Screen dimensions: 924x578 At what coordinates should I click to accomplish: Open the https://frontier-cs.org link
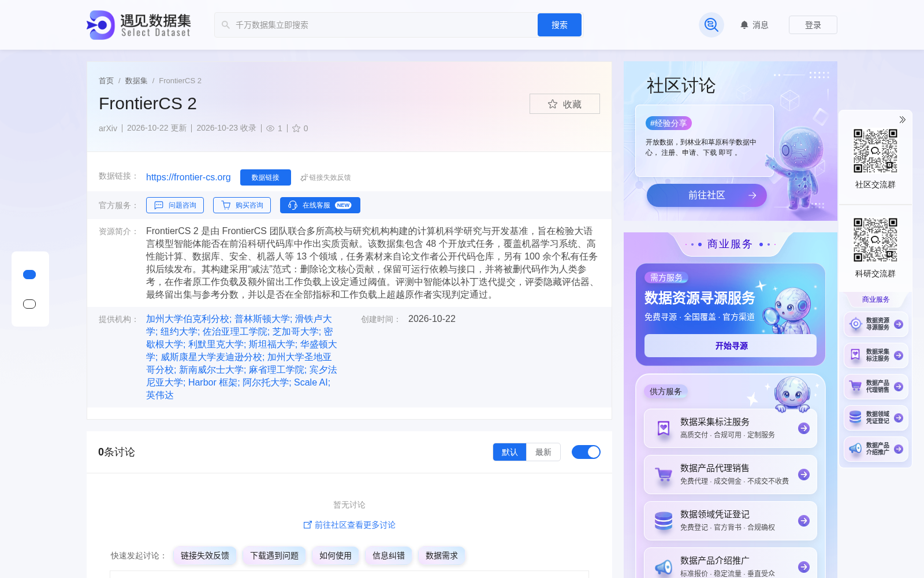tap(188, 177)
